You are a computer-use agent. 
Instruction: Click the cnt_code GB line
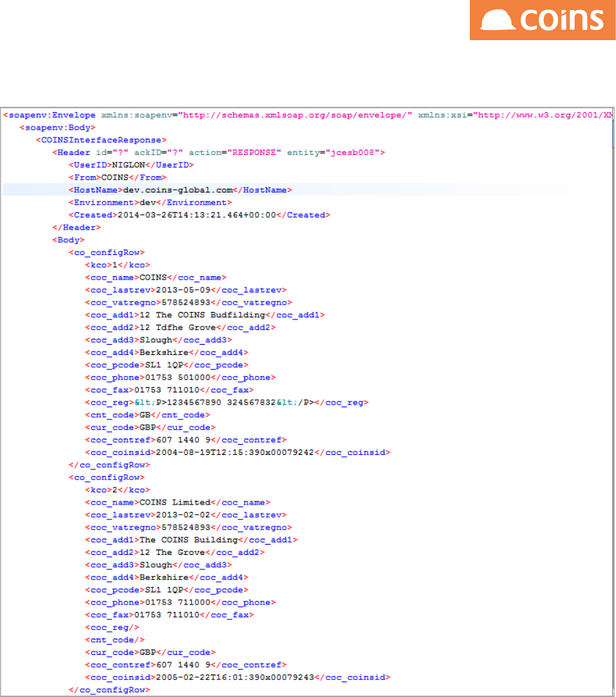click(x=148, y=415)
